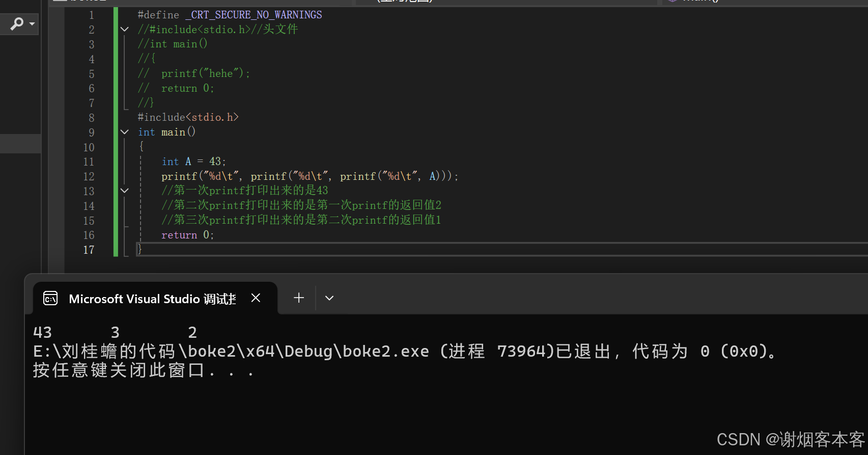Open a new terminal tab with plus button
The height and width of the screenshot is (455, 868).
pyautogui.click(x=299, y=298)
